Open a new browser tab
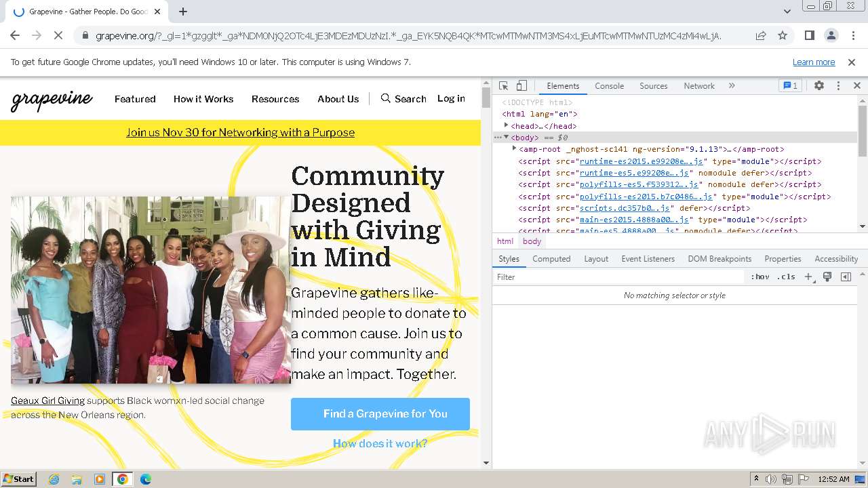 coord(183,12)
